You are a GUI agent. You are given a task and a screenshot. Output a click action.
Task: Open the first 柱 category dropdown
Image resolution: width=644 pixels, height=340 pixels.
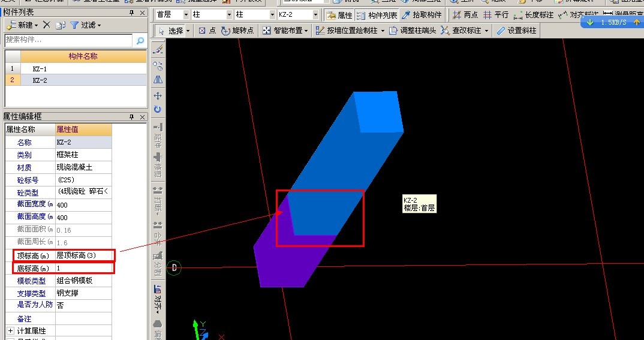click(x=229, y=15)
